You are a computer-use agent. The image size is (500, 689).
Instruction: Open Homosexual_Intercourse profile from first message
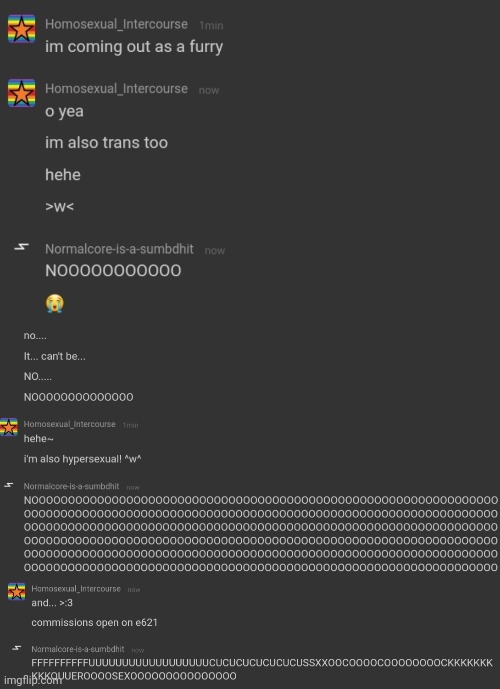click(x=116, y=24)
